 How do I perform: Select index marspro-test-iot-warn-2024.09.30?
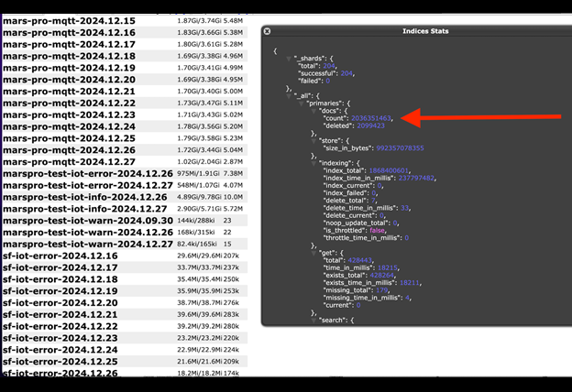(87, 221)
